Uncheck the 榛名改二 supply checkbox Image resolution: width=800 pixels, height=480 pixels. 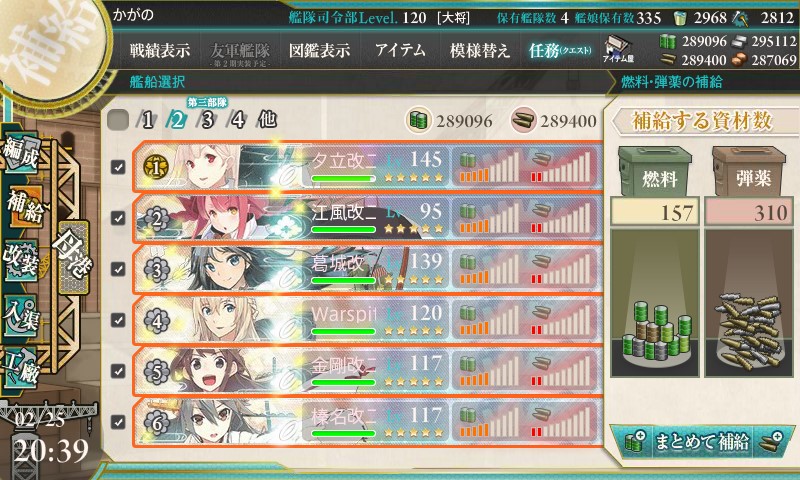(x=118, y=422)
